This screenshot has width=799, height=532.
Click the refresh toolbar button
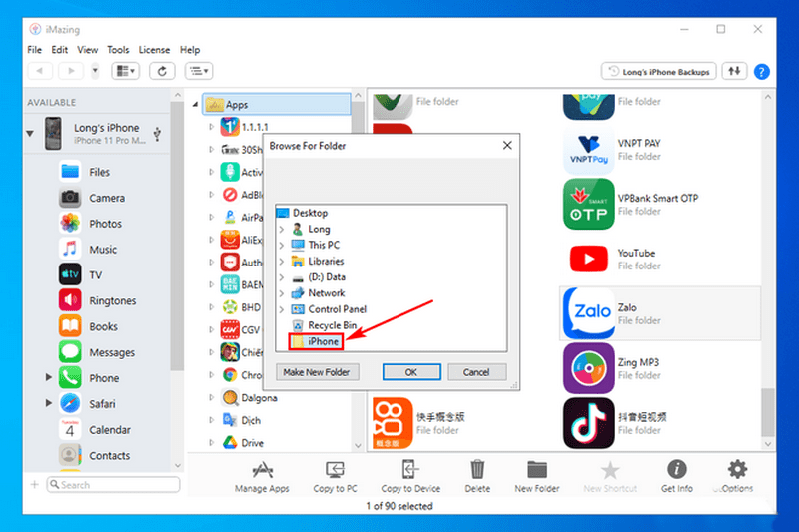pyautogui.click(x=162, y=71)
